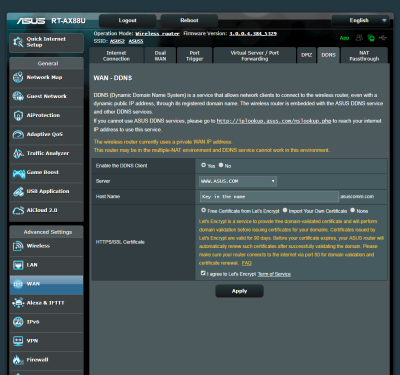The width and height of the screenshot is (400, 375).
Task: Click the green network status icon
Action: click(x=371, y=38)
